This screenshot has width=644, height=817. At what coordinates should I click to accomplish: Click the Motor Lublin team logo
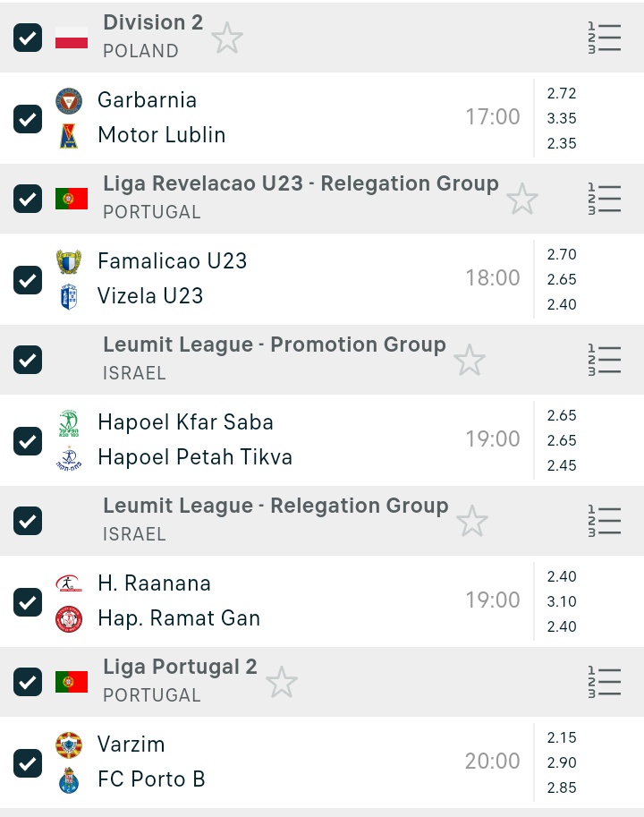pos(69,135)
